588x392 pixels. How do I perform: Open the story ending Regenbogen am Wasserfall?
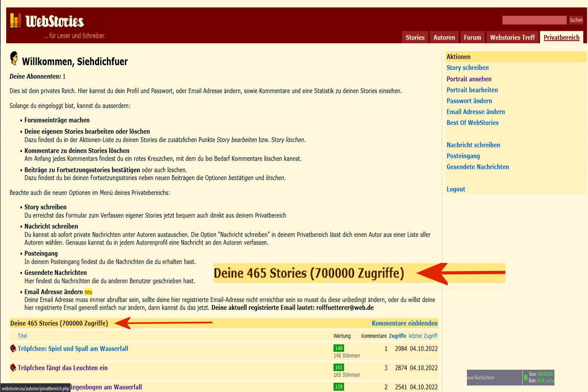pos(106,387)
